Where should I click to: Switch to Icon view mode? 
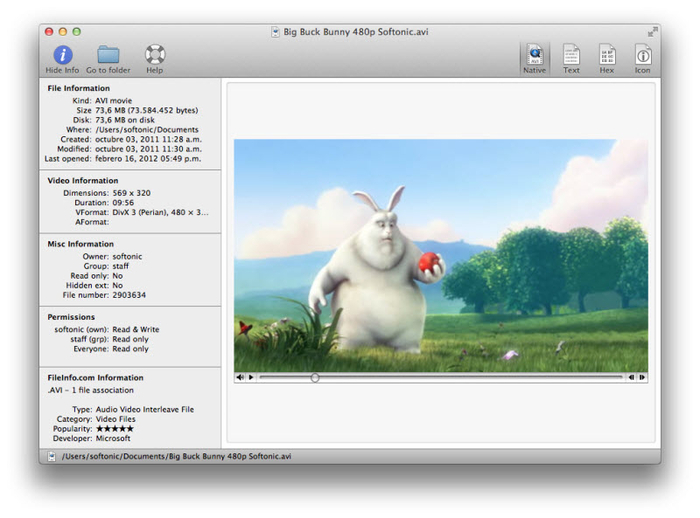[x=642, y=57]
